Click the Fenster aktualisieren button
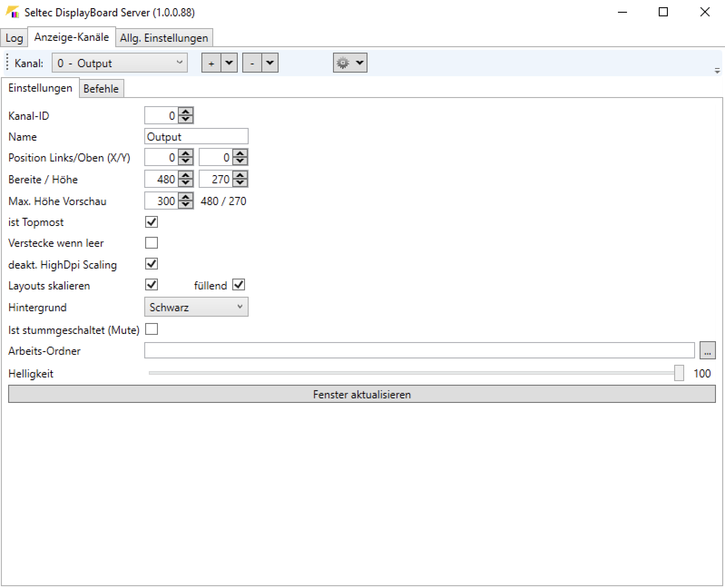Image resolution: width=725 pixels, height=588 pixels. click(x=362, y=394)
